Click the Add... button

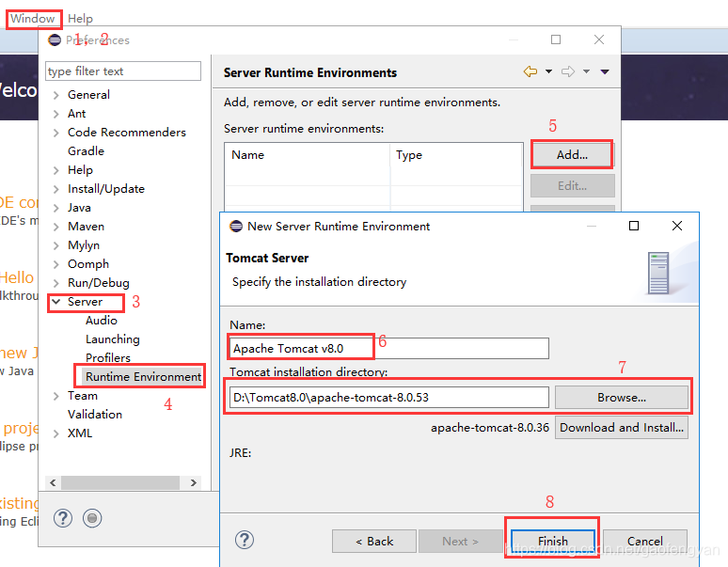click(x=572, y=154)
